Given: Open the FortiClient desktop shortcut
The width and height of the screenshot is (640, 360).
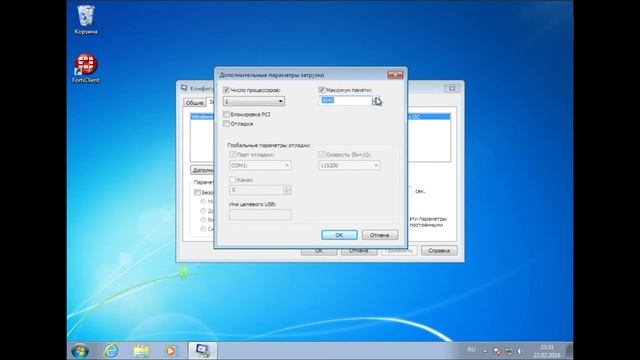Looking at the screenshot, I should (x=86, y=68).
